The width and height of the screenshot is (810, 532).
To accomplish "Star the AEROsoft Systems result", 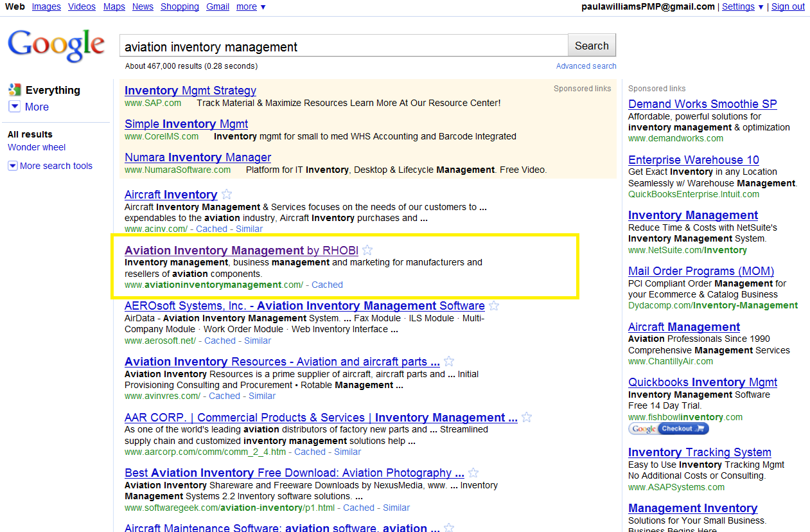I will (x=494, y=306).
